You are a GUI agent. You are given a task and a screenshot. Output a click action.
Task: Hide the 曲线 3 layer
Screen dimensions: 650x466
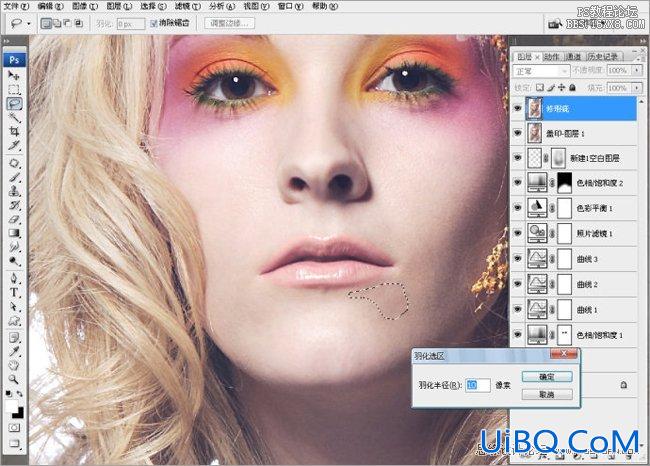(x=518, y=259)
